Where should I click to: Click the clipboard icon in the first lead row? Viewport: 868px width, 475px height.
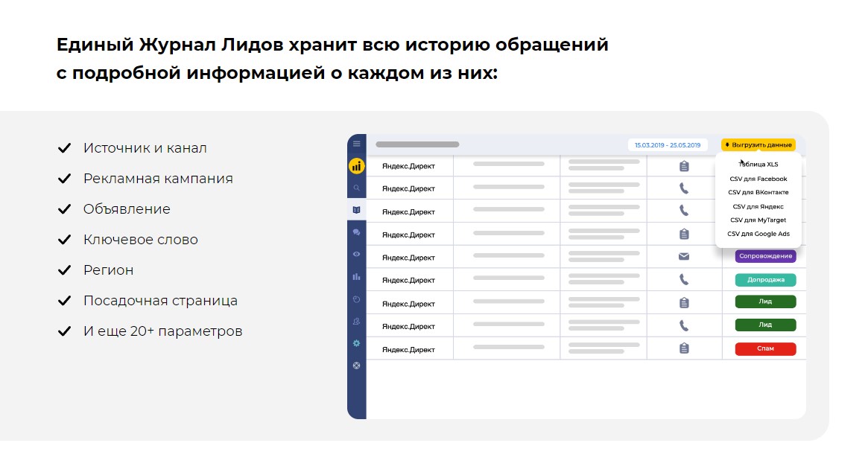(684, 165)
